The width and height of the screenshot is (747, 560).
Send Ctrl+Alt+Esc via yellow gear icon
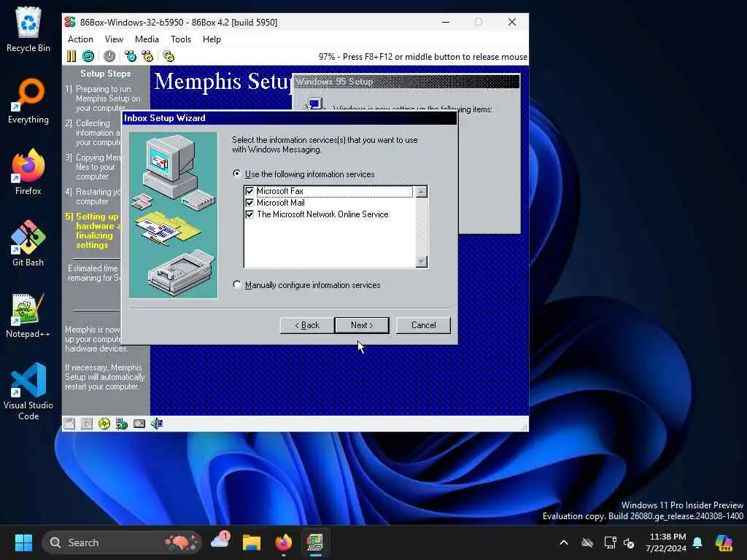pyautogui.click(x=147, y=56)
